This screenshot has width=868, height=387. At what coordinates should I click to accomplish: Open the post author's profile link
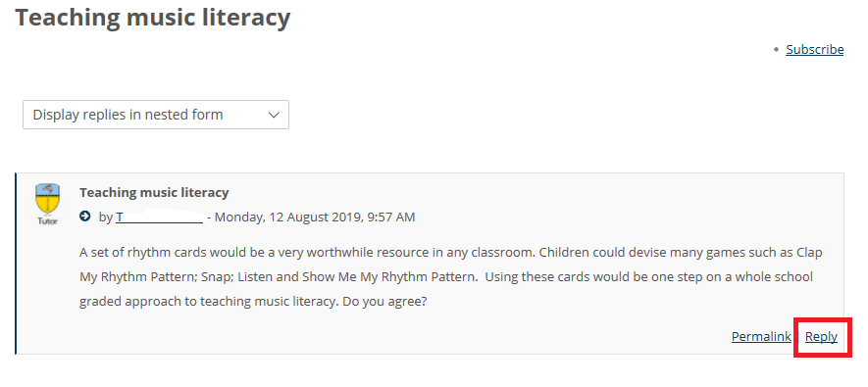pyautogui.click(x=160, y=218)
